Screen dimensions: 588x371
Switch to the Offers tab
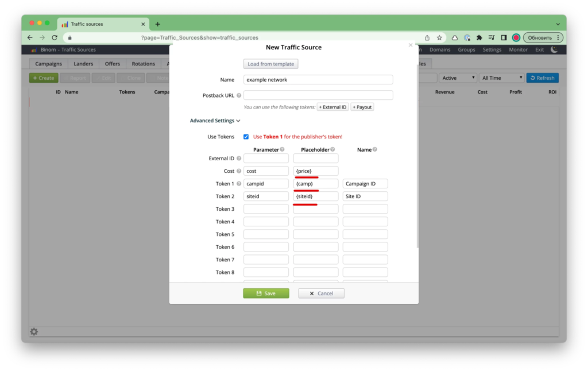tap(113, 64)
